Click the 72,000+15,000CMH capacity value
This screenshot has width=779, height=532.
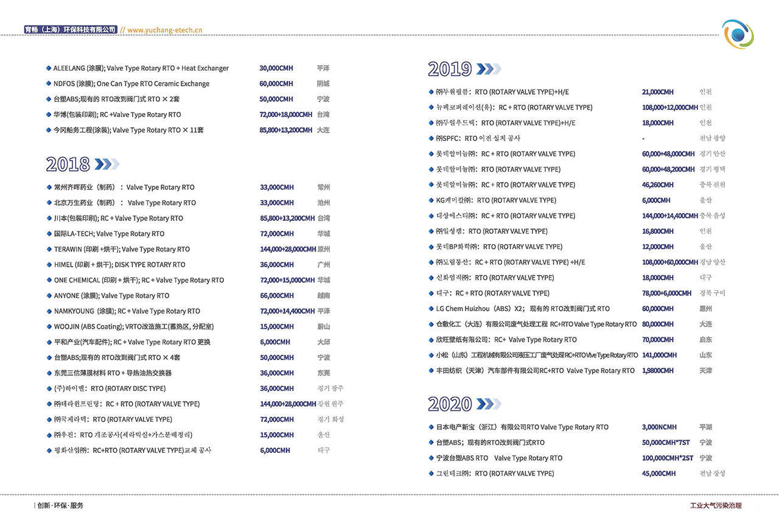click(x=287, y=281)
